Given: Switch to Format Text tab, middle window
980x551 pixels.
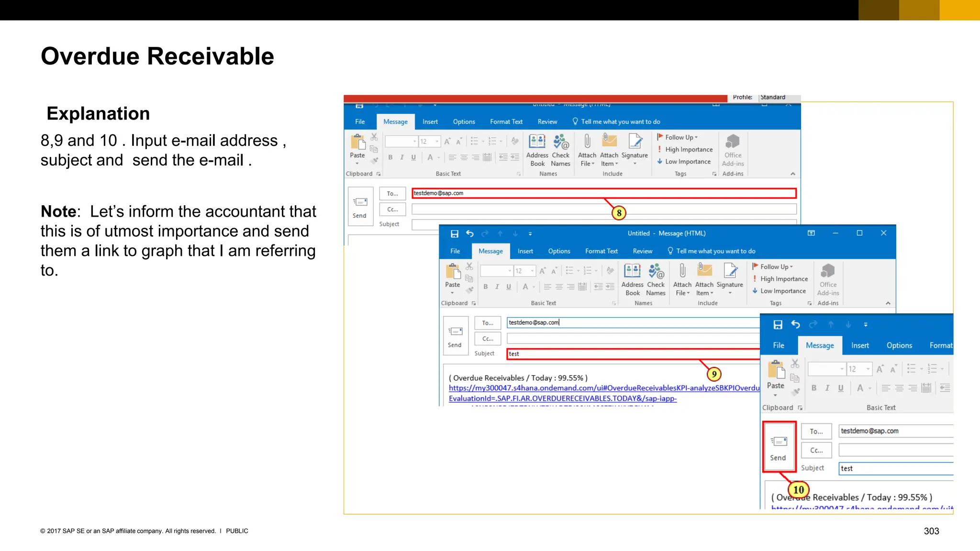Looking at the screenshot, I should (x=601, y=251).
